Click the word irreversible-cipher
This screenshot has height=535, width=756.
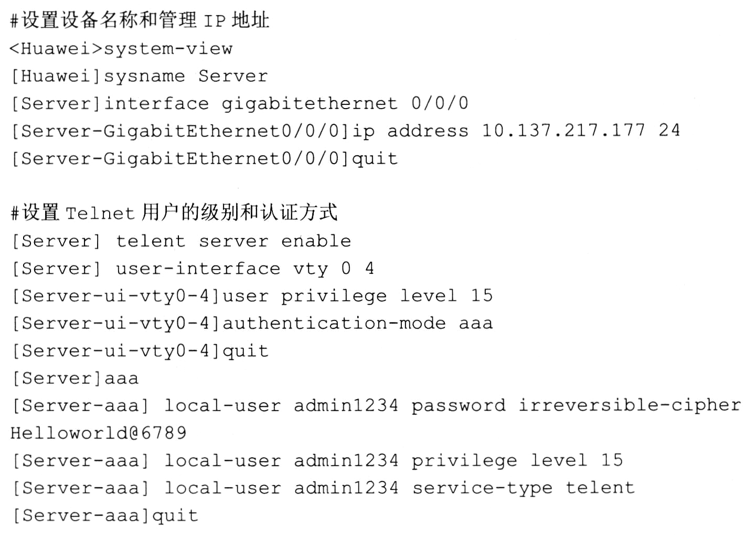point(630,405)
